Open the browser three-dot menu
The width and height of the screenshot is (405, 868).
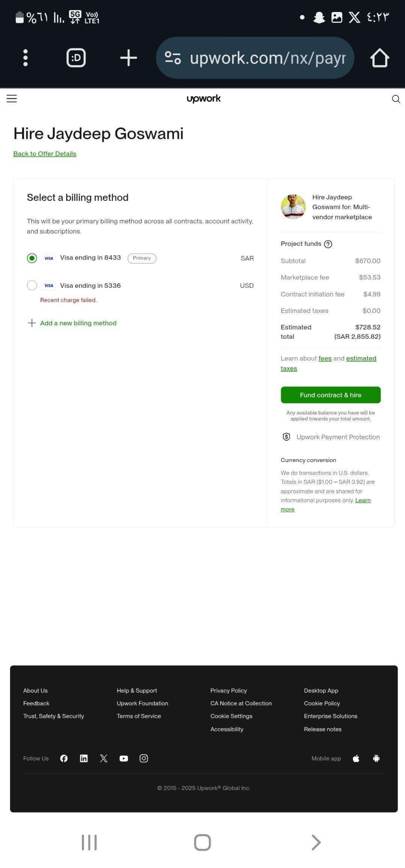coord(26,58)
